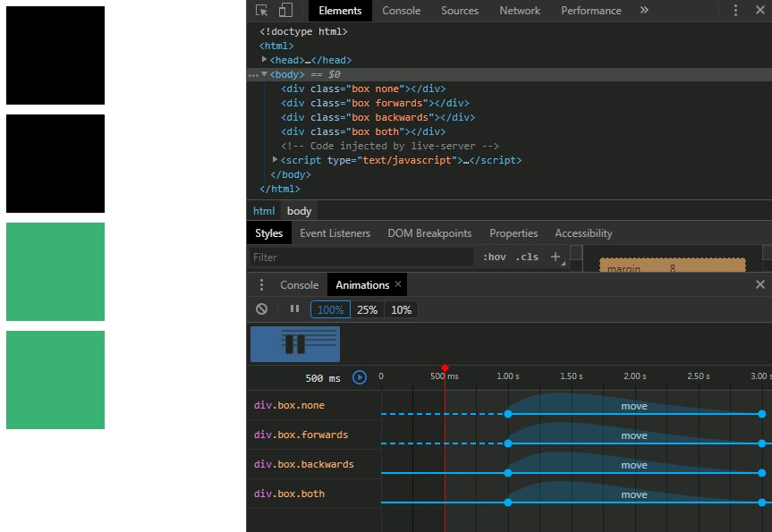Viewport: 772px width, 532px height.
Task: Click the live-server comment line
Action: tap(389, 146)
